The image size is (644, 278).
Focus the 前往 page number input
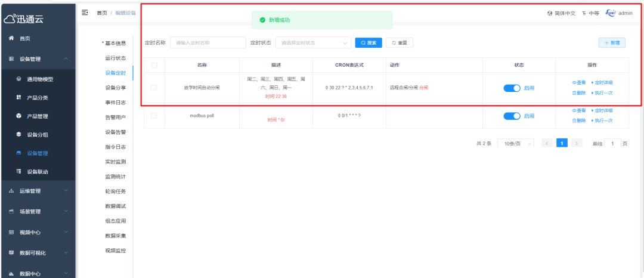point(613,143)
